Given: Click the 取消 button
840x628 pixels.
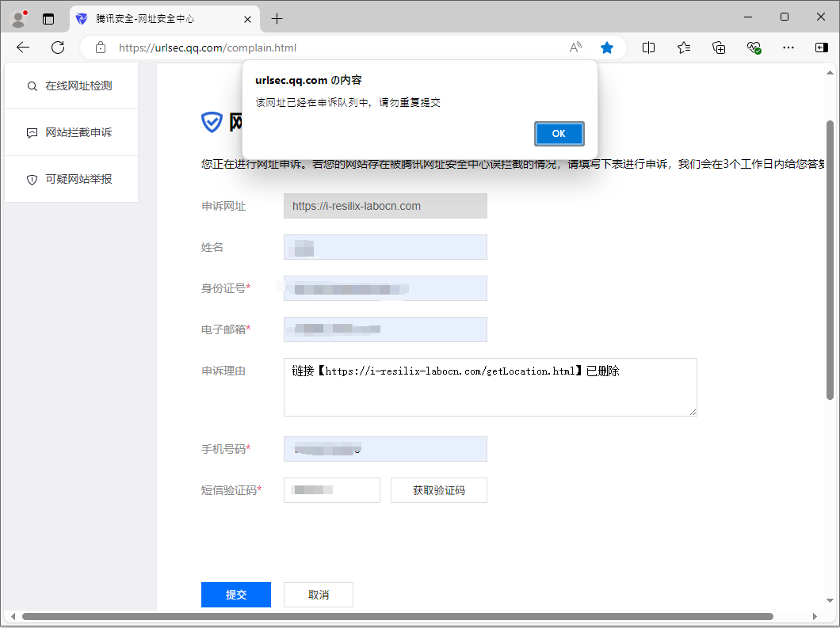Looking at the screenshot, I should coord(319,595).
